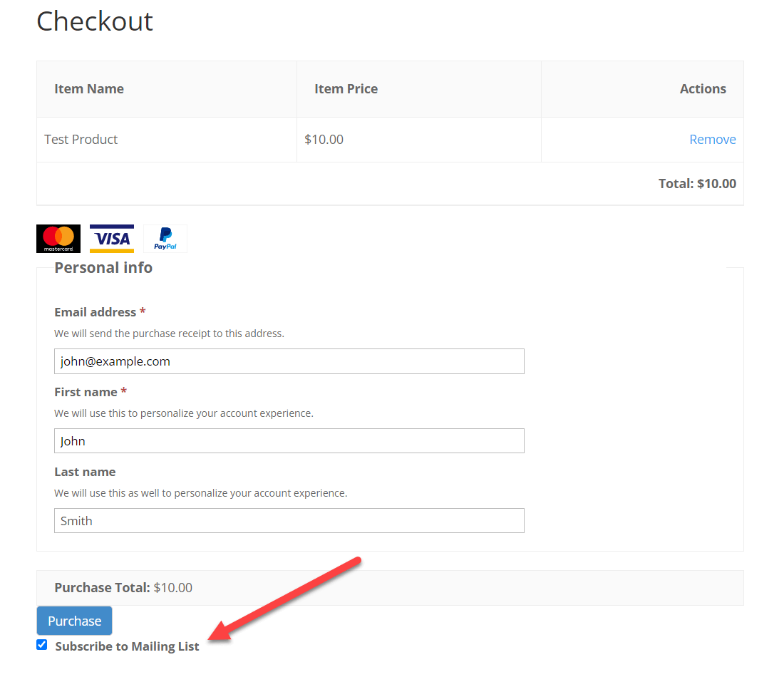Click the First name field label
The width and height of the screenshot is (784, 677).
(86, 392)
